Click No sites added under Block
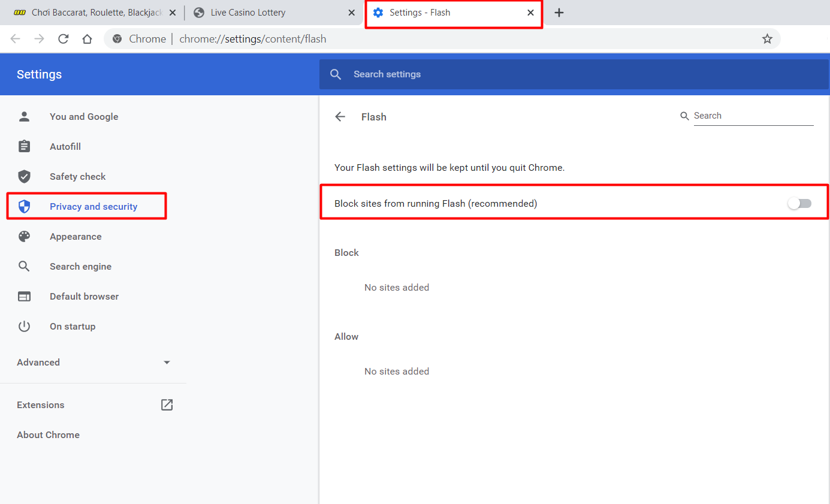 point(397,288)
